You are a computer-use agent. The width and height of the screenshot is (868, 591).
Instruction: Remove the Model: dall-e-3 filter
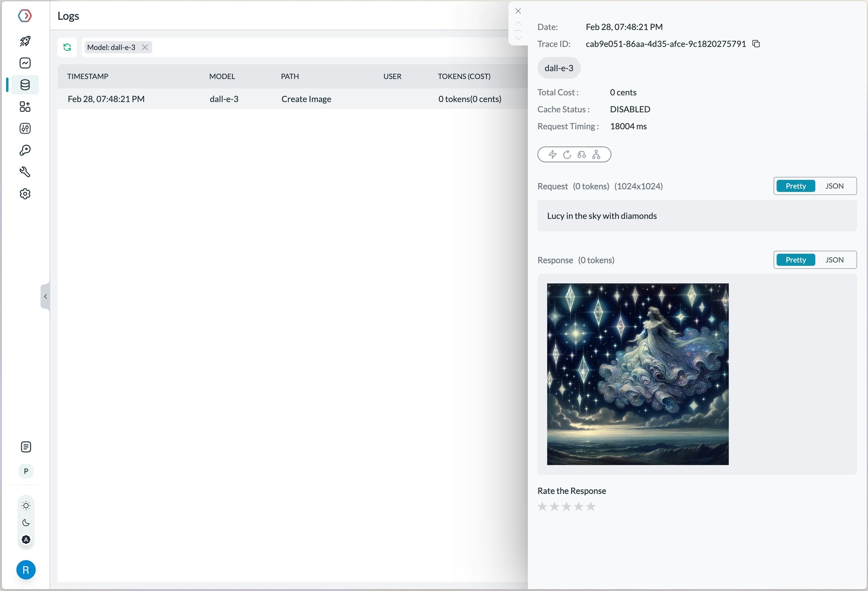(x=145, y=47)
